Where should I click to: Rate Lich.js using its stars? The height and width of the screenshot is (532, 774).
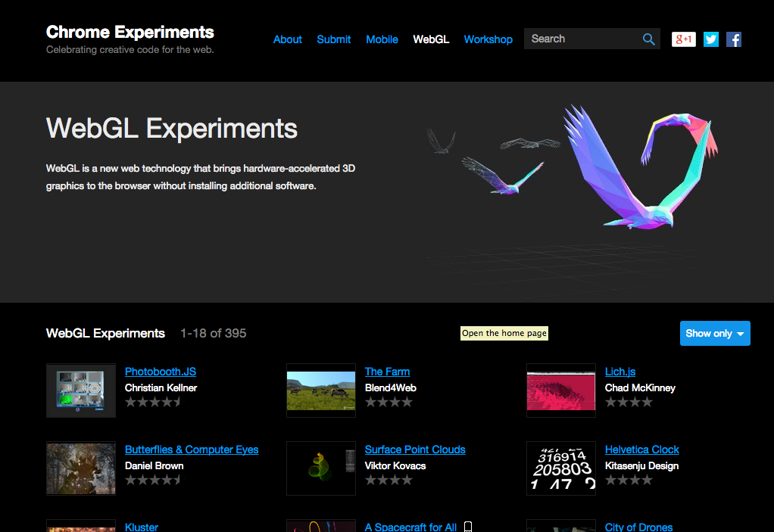629,402
